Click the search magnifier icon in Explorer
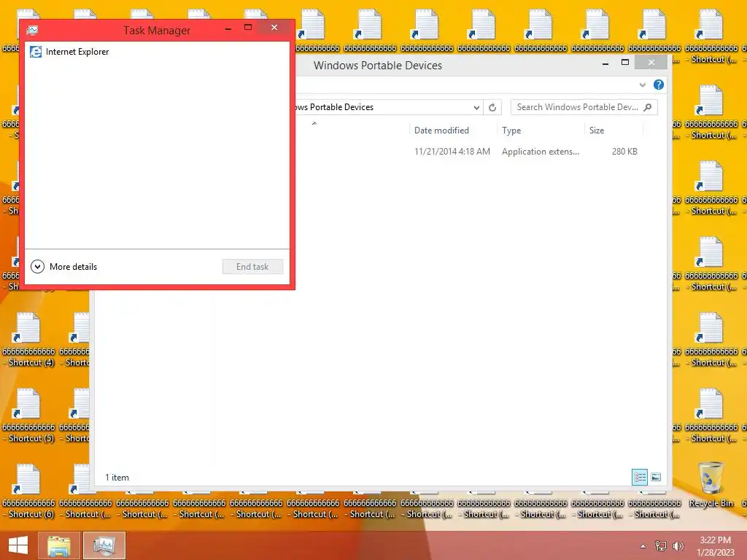The height and width of the screenshot is (560, 747). [648, 107]
